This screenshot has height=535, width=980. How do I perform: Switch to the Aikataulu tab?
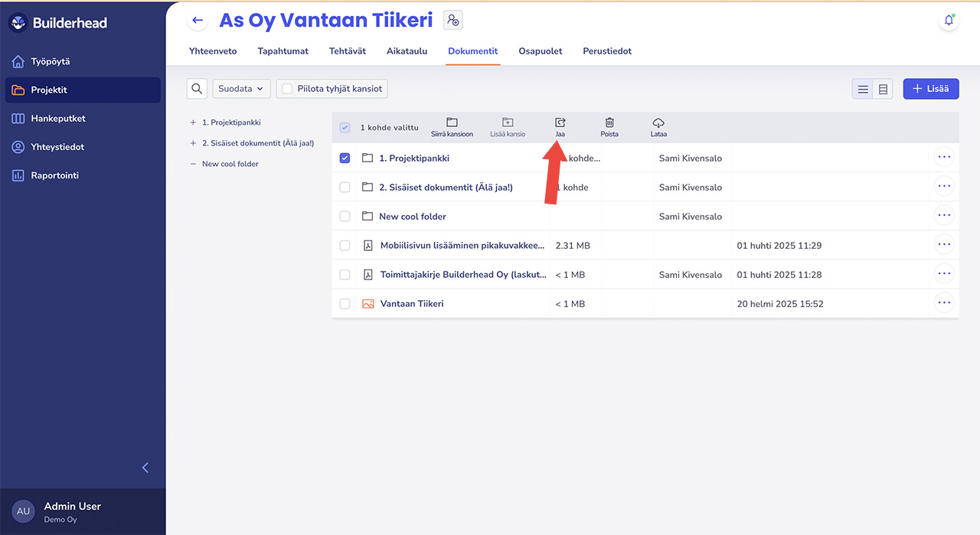point(407,51)
